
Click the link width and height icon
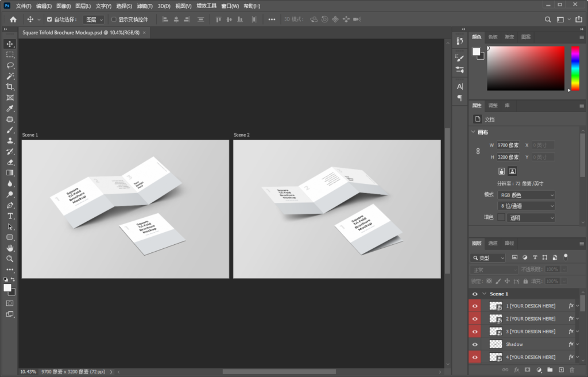(478, 151)
